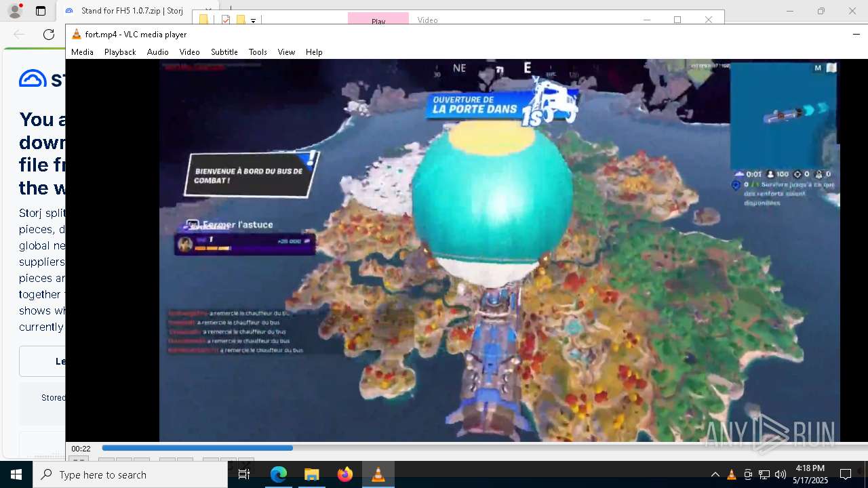Screen dimensions: 868x488
Task: Close the File Explorer window
Action: tap(709, 20)
